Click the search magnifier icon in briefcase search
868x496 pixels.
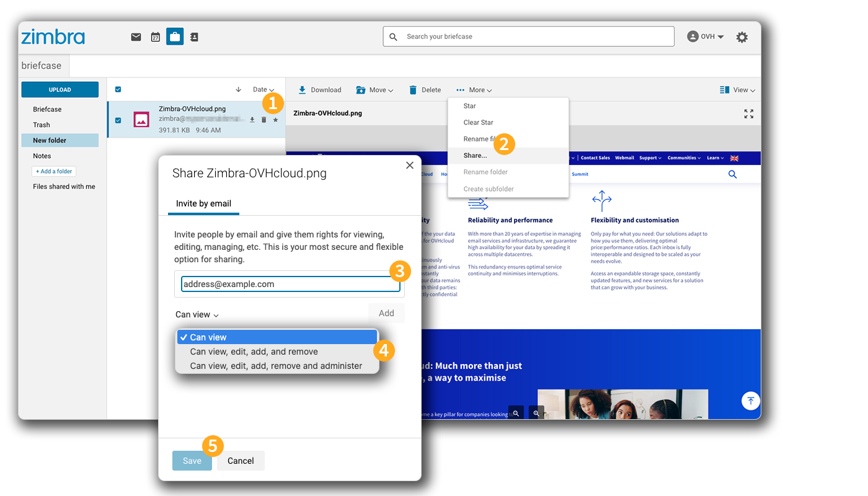pos(394,36)
